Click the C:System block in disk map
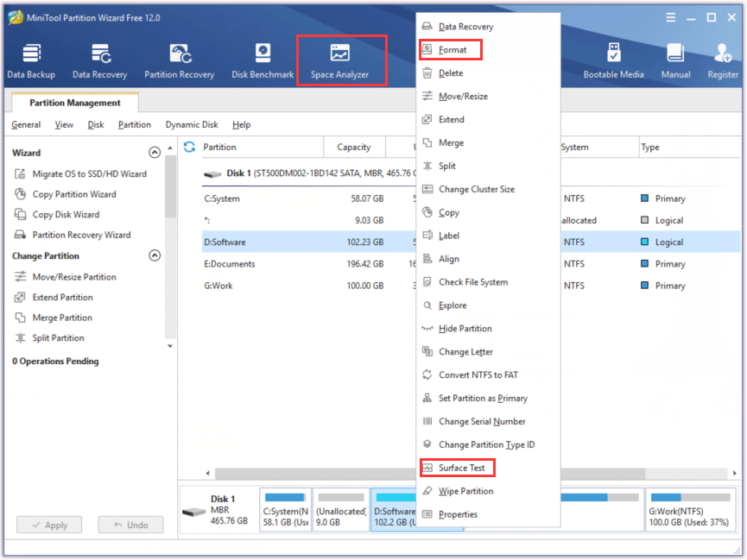747x560 pixels. click(x=285, y=510)
